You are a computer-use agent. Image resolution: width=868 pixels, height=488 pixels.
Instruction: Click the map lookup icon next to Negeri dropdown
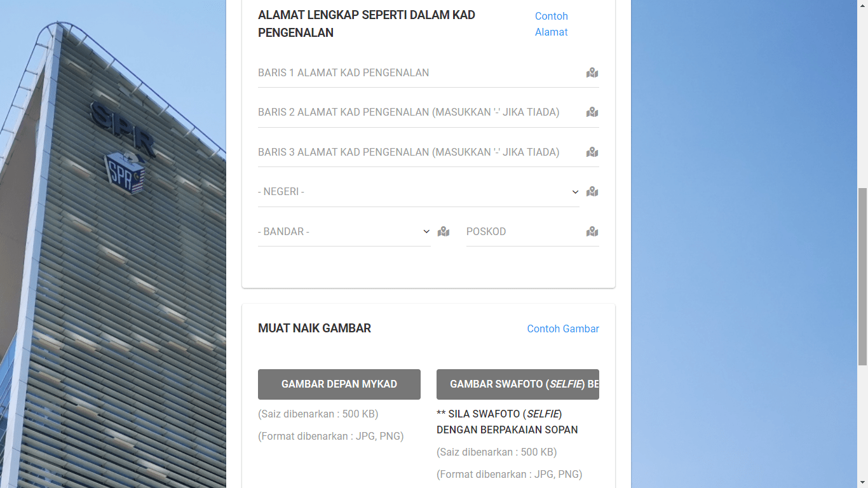592,191
